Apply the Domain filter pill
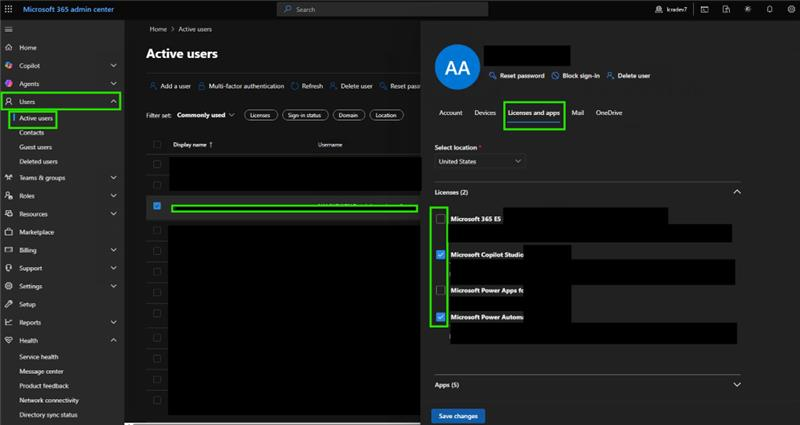This screenshot has width=800, height=425. coord(348,115)
